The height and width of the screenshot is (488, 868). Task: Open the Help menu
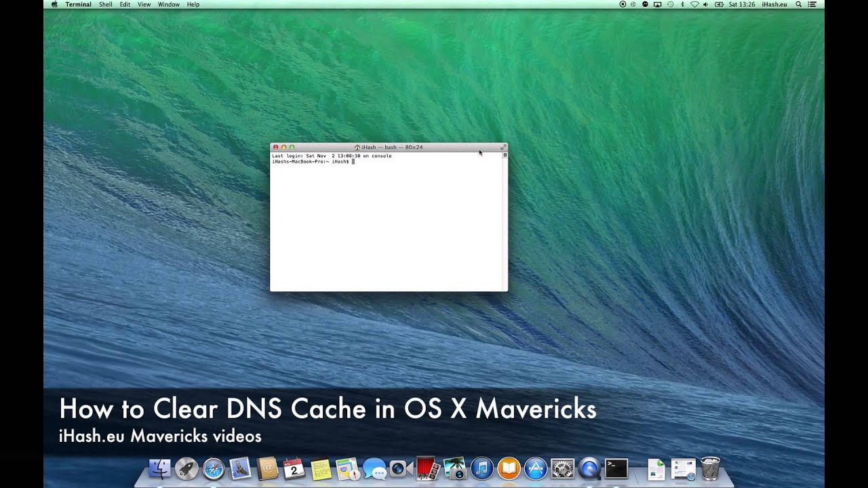coord(193,4)
